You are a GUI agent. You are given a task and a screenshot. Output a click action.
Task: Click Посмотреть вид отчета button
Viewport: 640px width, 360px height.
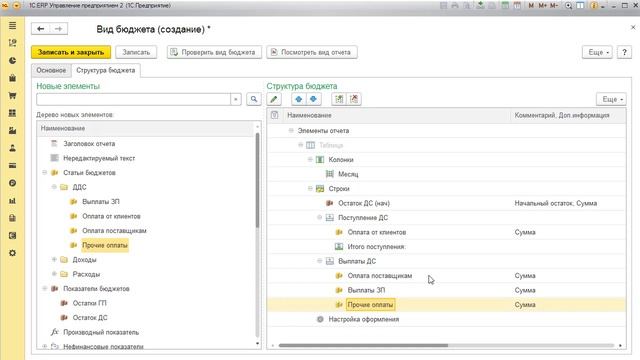tap(312, 52)
